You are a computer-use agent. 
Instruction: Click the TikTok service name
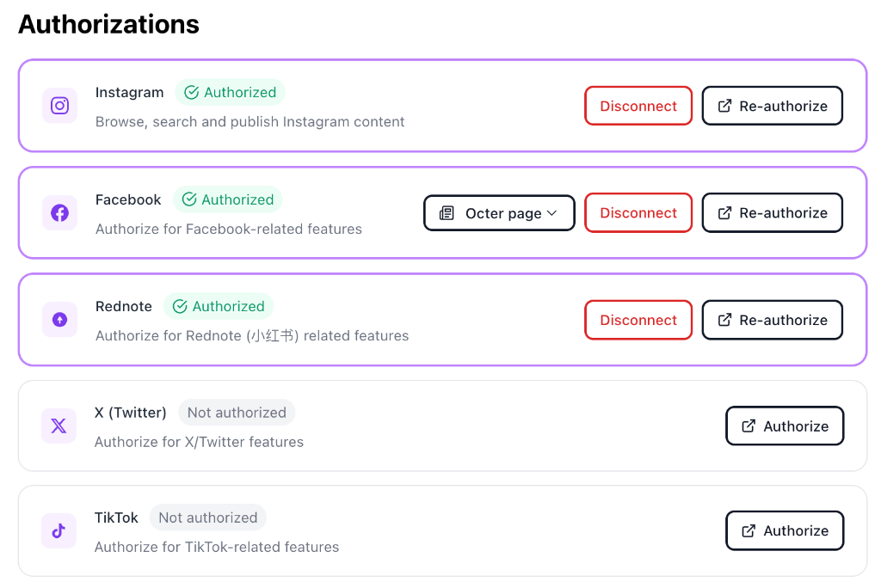(x=116, y=518)
